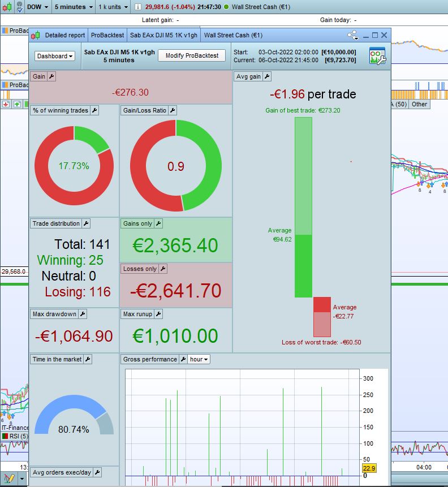Open wrench settings for Gain/Loss Ratio
This screenshot has width=448, height=487.
point(173,110)
